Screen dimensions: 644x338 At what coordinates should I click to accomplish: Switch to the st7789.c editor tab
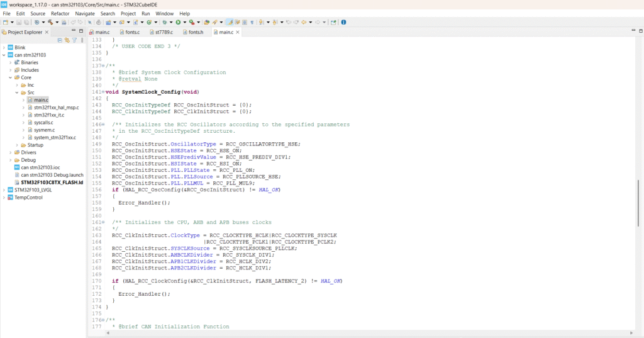(162, 31)
